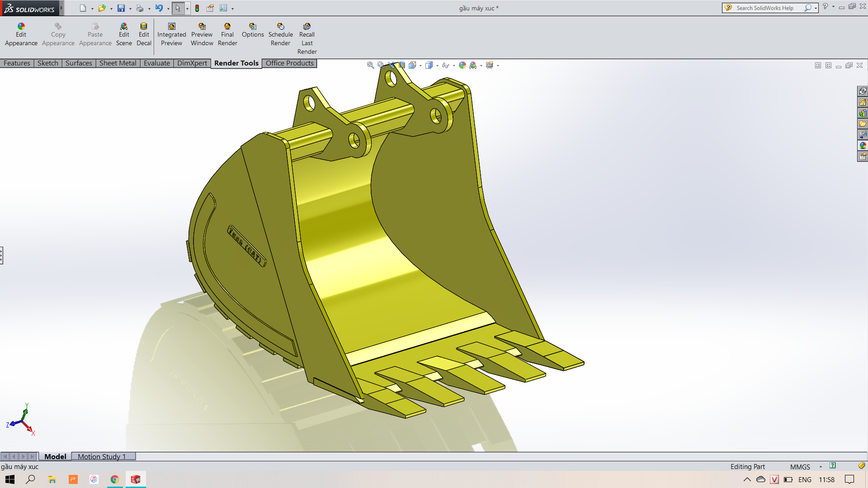
Task: Select the Render Tools tab
Action: click(x=236, y=63)
